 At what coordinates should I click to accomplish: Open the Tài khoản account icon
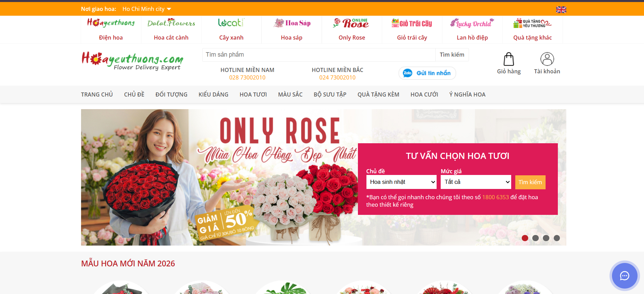(547, 59)
